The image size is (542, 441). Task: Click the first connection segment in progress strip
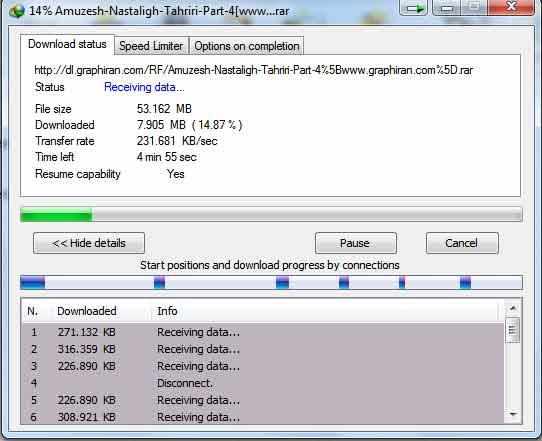pos(33,283)
